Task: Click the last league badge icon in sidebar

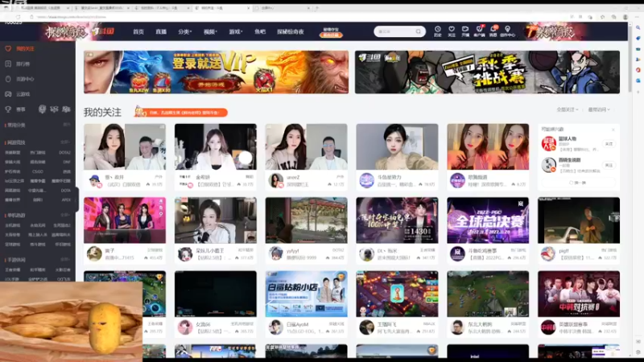Action: coord(66,109)
